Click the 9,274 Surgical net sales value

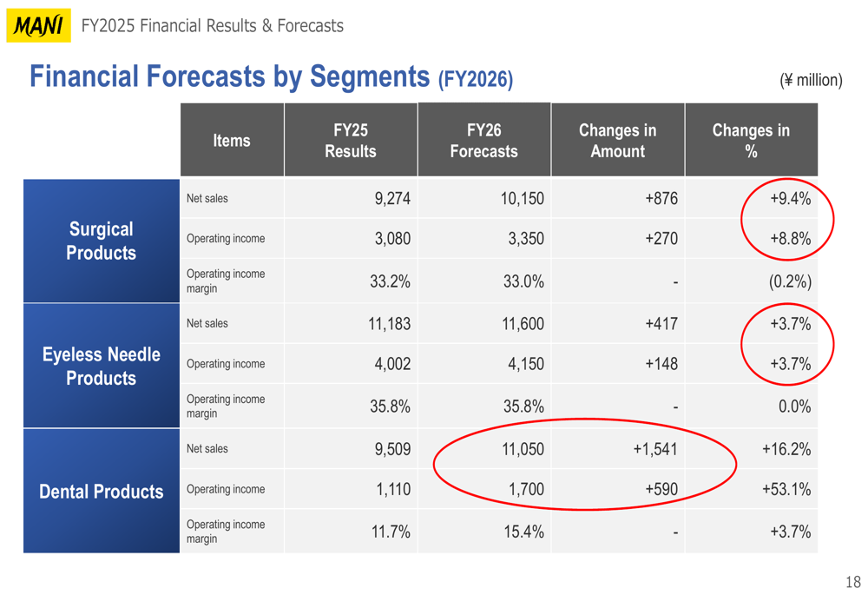392,199
